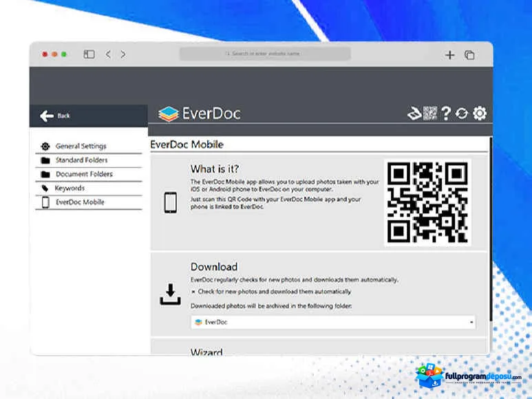Click the vertical scrollbar of settings pane
This screenshot has height=399, width=532.
pos(491,230)
